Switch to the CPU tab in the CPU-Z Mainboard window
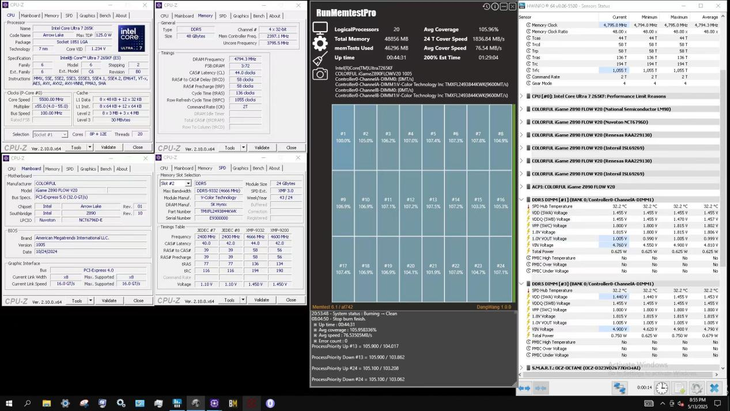This screenshot has width=730, height=411. 12,169
